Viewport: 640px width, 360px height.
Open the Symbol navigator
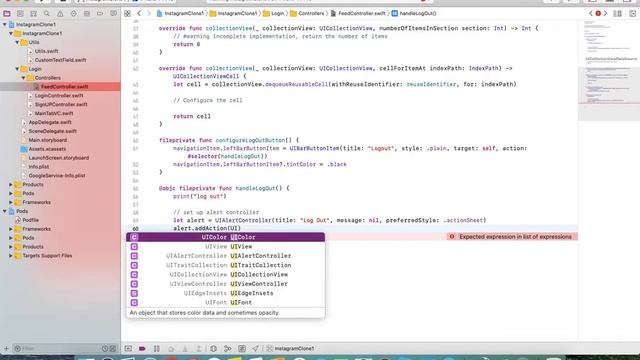click(x=33, y=13)
